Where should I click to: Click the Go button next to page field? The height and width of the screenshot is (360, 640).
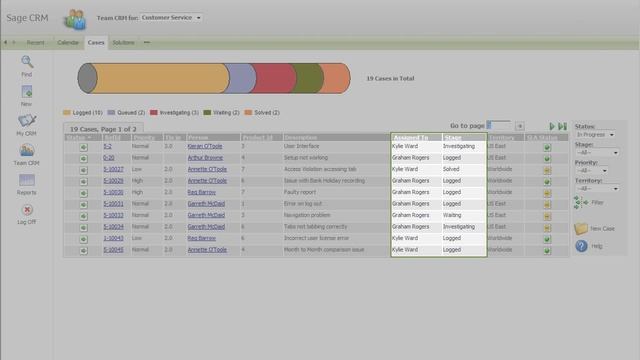pos(520,126)
